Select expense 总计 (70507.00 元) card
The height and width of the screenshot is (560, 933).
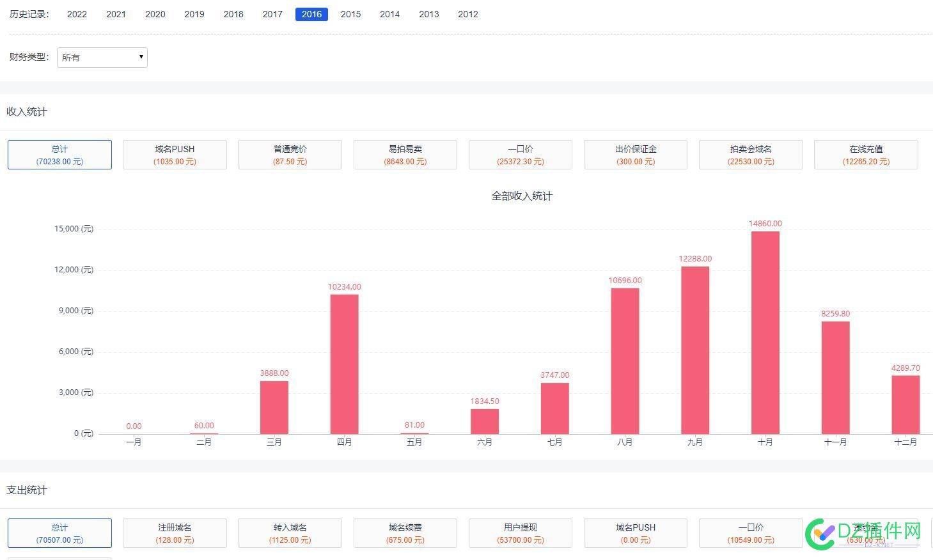[59, 533]
